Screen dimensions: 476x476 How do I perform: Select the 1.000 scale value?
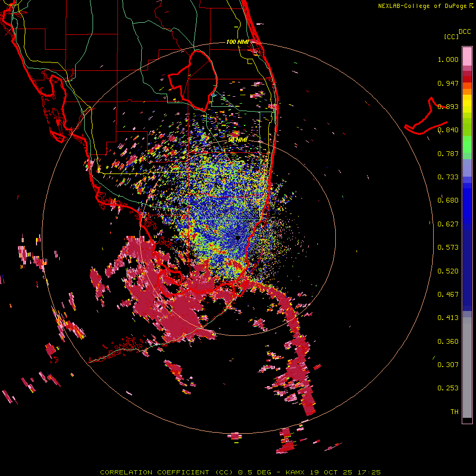(x=448, y=59)
